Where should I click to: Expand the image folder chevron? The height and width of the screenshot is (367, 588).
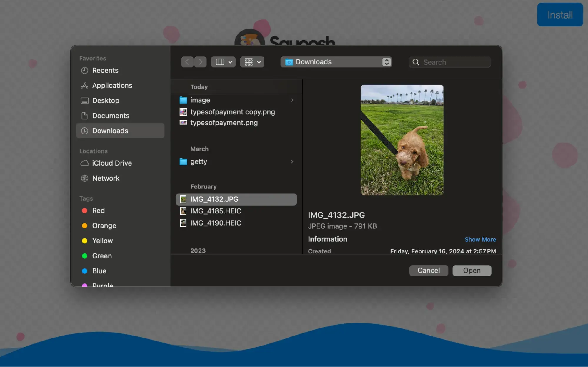[292, 100]
